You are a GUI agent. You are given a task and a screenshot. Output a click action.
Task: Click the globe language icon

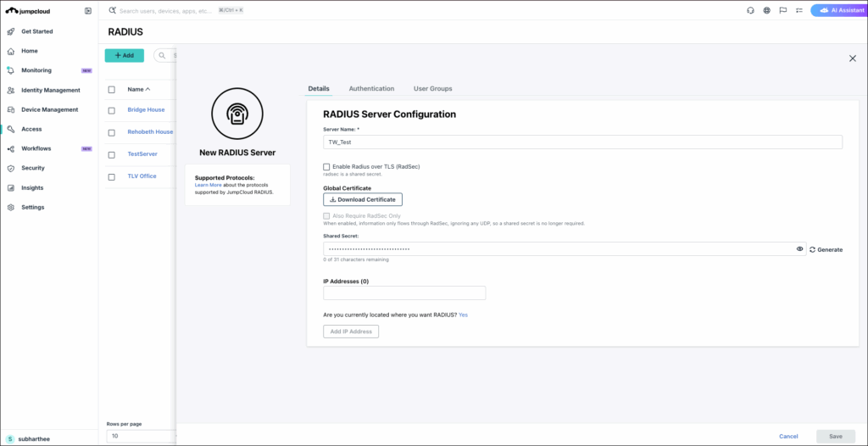tap(766, 10)
